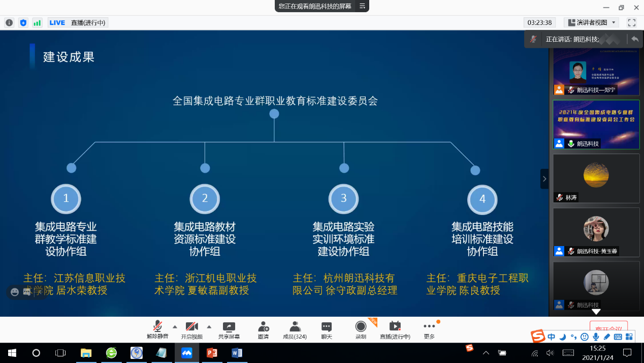Open the 成员(324) members list

(295, 327)
